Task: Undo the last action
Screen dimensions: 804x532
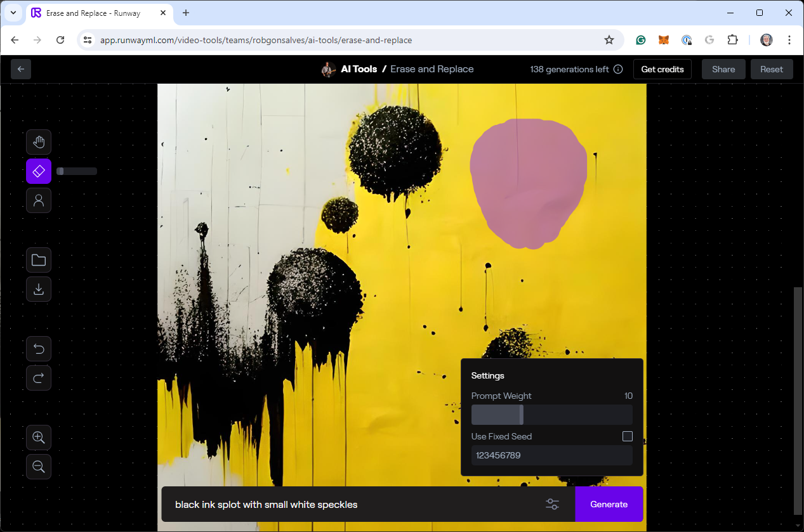Action: 39,349
